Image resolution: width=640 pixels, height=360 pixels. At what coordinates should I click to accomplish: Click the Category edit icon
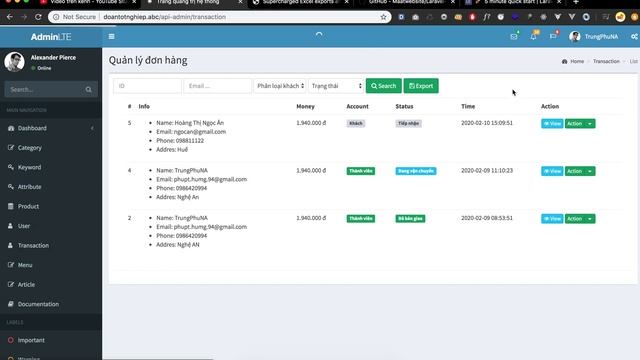click(11, 148)
